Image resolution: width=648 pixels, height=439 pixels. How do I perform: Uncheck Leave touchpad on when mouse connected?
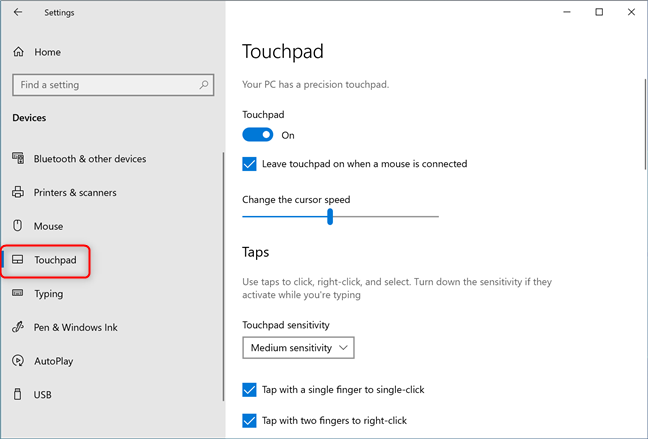pos(249,164)
